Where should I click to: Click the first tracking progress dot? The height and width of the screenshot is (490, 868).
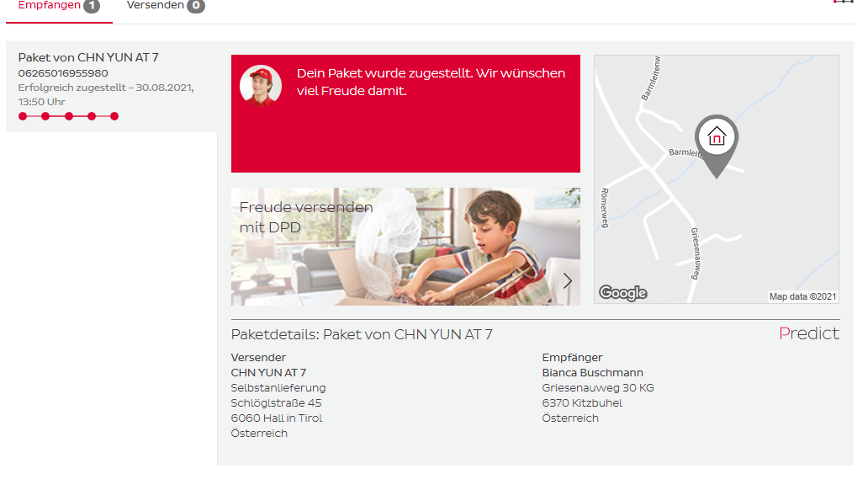point(23,116)
